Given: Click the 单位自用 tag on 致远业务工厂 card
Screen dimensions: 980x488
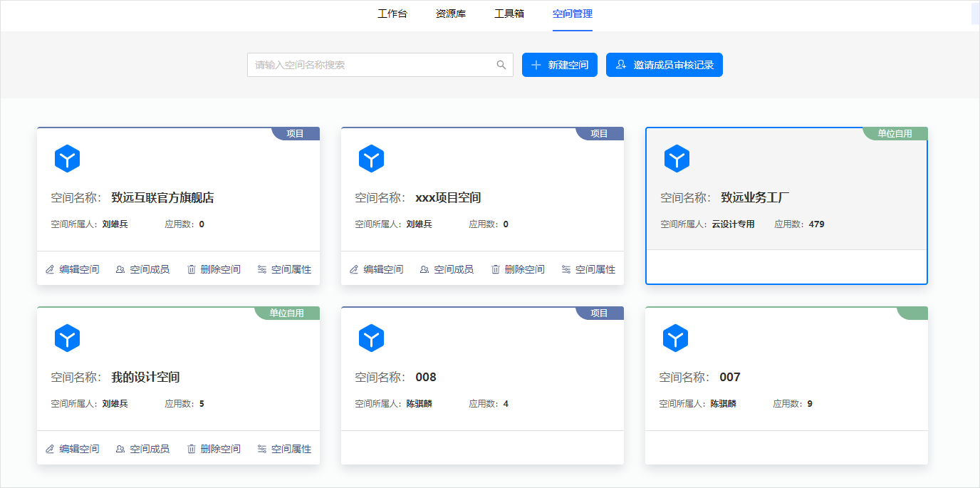Looking at the screenshot, I should click(895, 133).
